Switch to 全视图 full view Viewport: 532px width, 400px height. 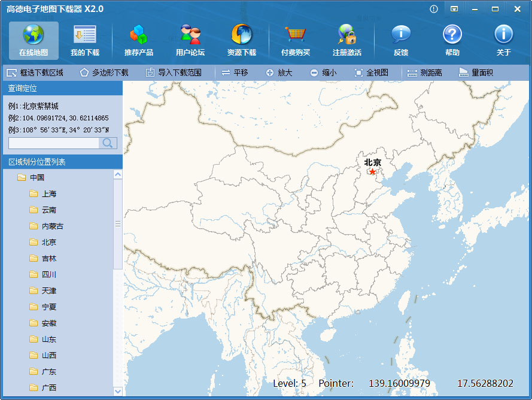pyautogui.click(x=371, y=72)
